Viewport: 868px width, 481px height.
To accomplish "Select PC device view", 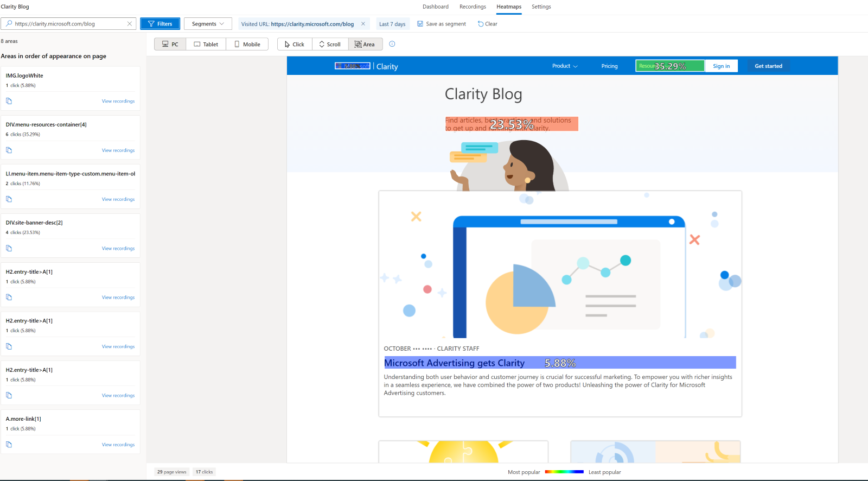I will pyautogui.click(x=170, y=44).
